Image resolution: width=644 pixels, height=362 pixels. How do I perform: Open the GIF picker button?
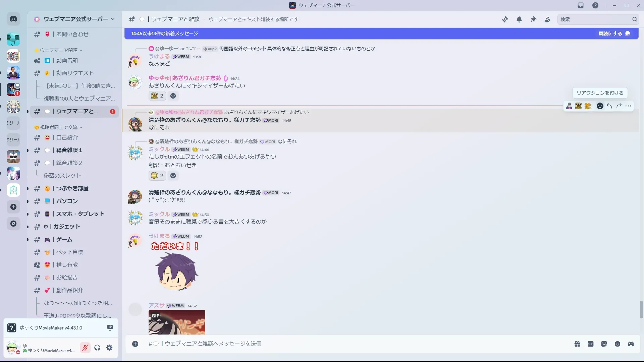click(x=590, y=344)
